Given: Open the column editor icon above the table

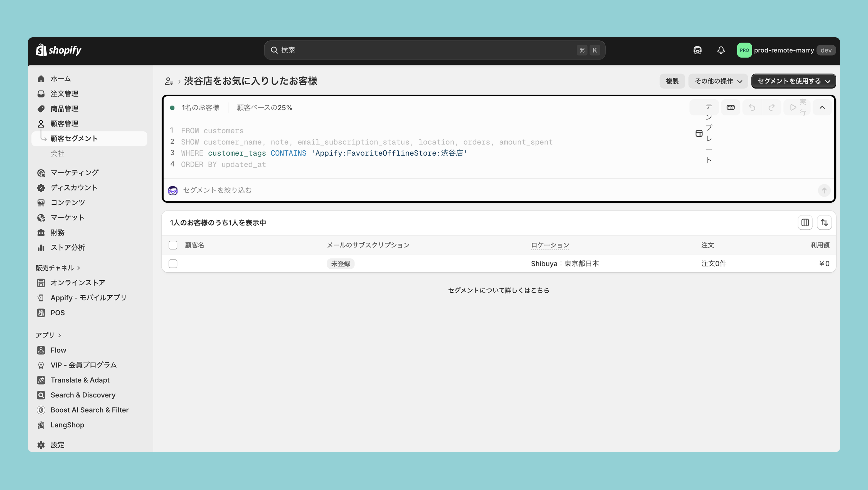Looking at the screenshot, I should click(x=805, y=222).
